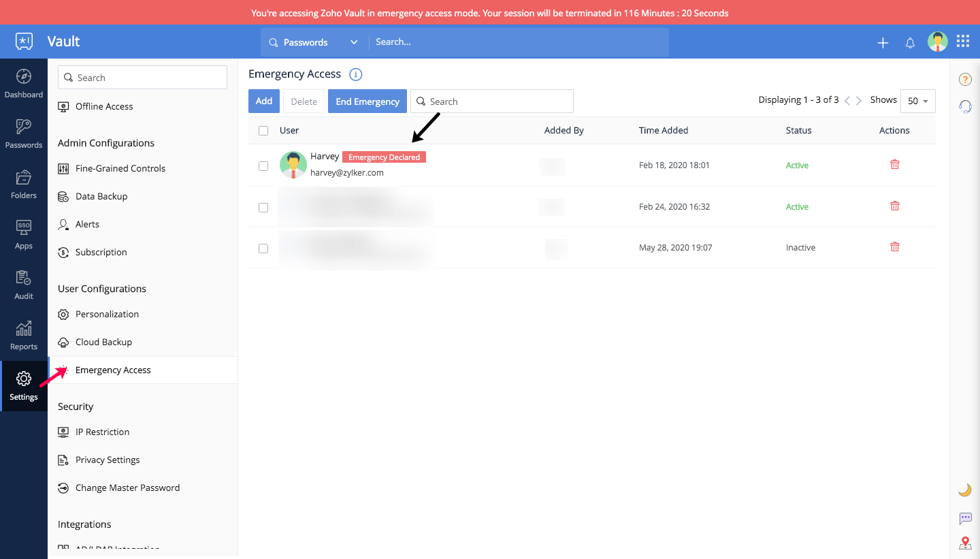Screen dimensions: 980x559
Task: Open IP Restriction settings
Action: [x=102, y=432]
